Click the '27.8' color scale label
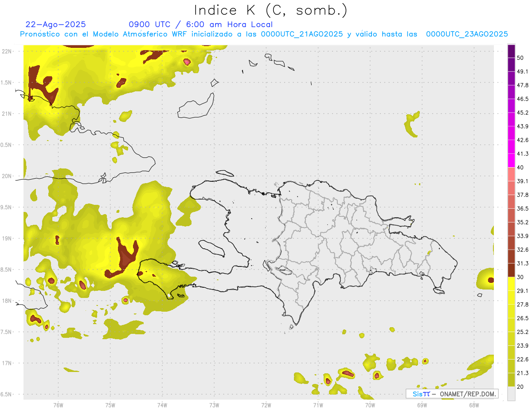Image resolution: width=532 pixels, height=411 pixels. point(523,305)
